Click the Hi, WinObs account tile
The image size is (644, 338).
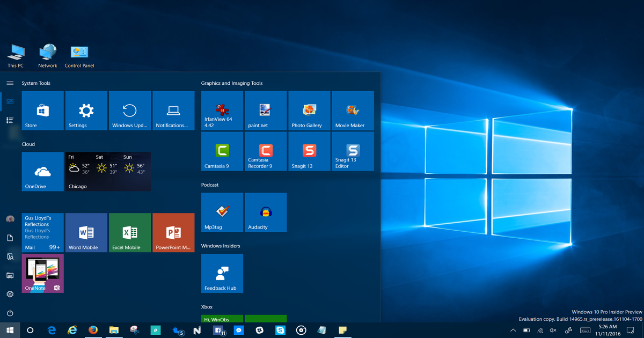click(x=222, y=319)
